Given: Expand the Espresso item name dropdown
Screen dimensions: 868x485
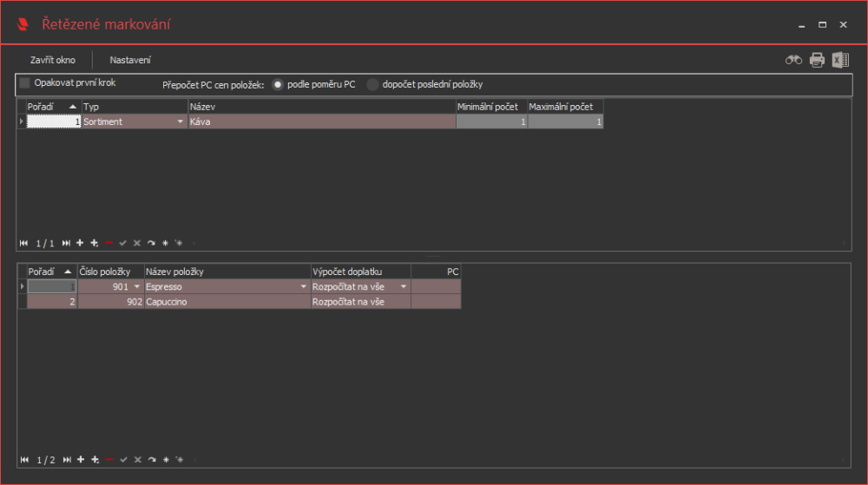Looking at the screenshot, I should tap(303, 286).
